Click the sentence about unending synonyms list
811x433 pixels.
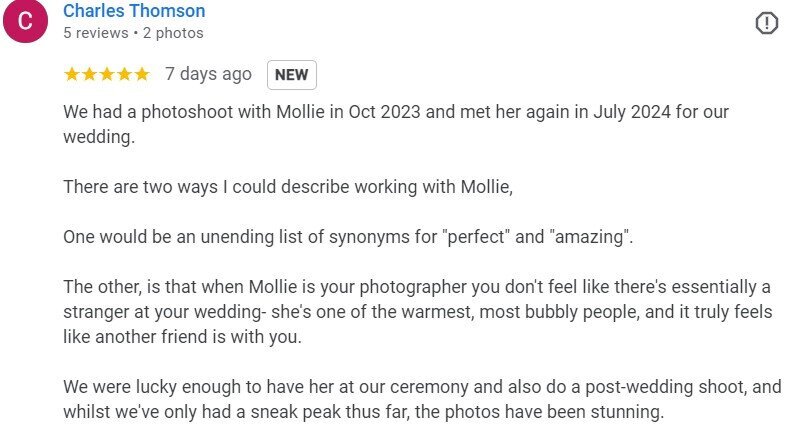(x=348, y=237)
